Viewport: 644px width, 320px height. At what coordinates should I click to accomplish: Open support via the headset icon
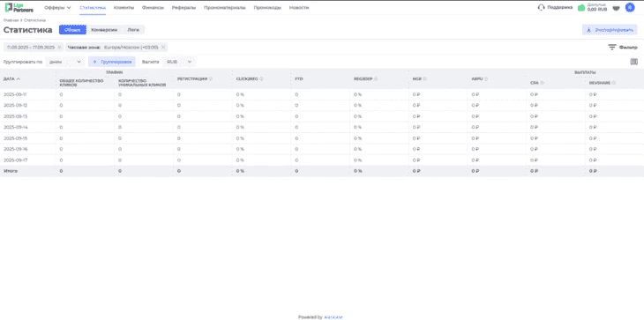541,7
